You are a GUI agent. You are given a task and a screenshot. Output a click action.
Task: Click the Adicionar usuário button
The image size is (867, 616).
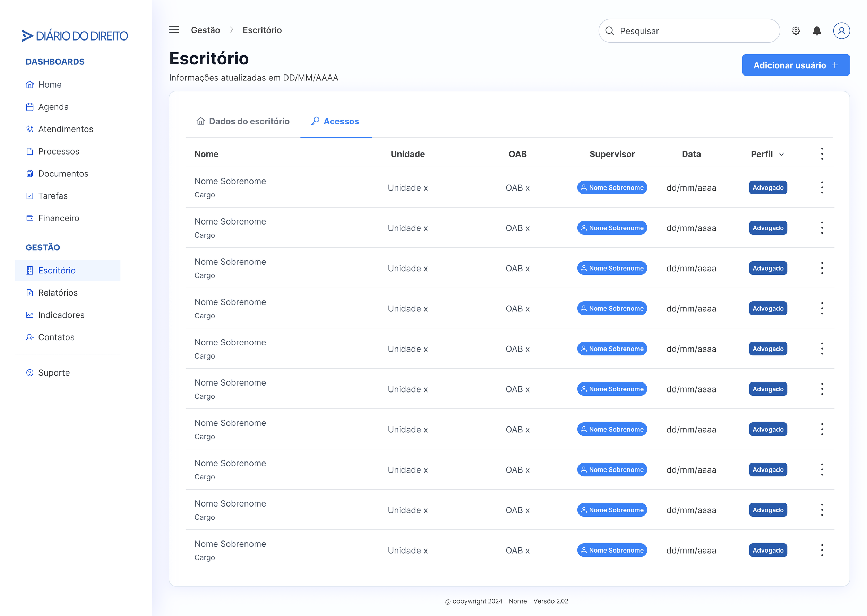(796, 65)
